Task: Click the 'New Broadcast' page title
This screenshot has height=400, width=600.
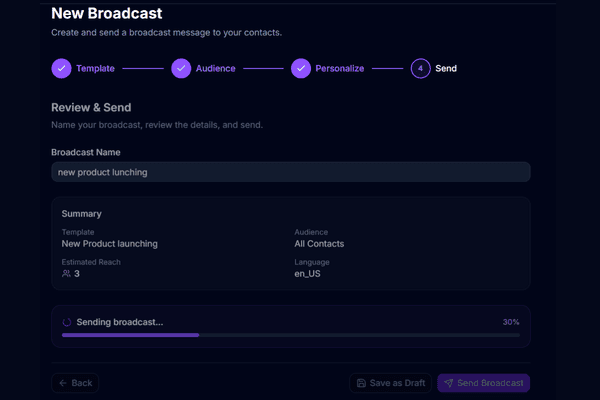Action: click(107, 13)
